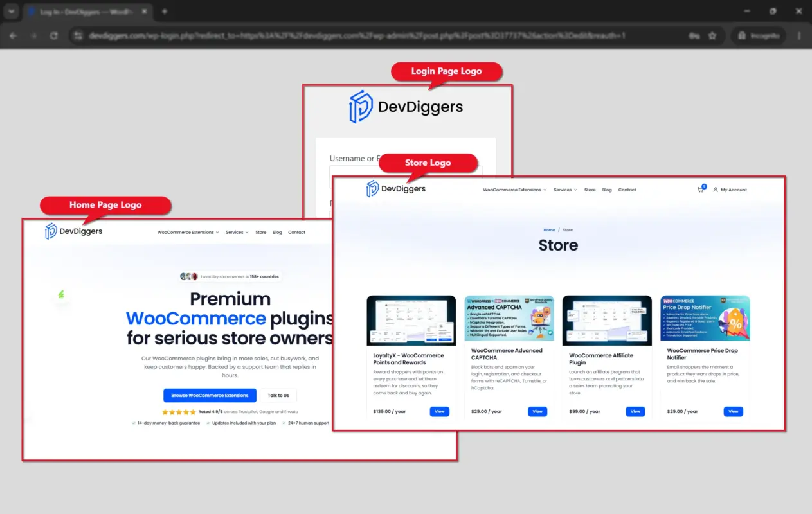Bookmark this page with the star icon
Screen dimensions: 812x514
pos(712,36)
